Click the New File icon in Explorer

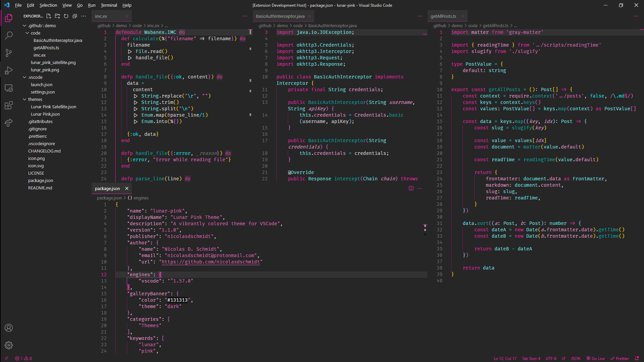coord(49,16)
